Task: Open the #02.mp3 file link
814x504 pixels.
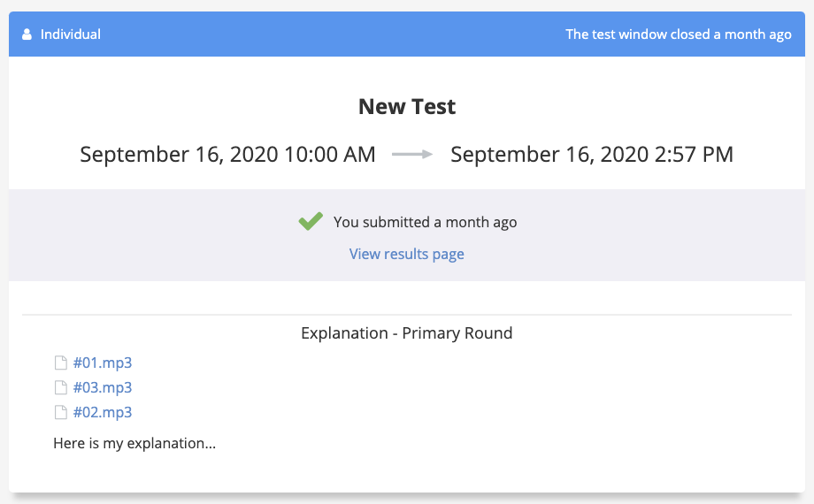Action: click(x=103, y=412)
